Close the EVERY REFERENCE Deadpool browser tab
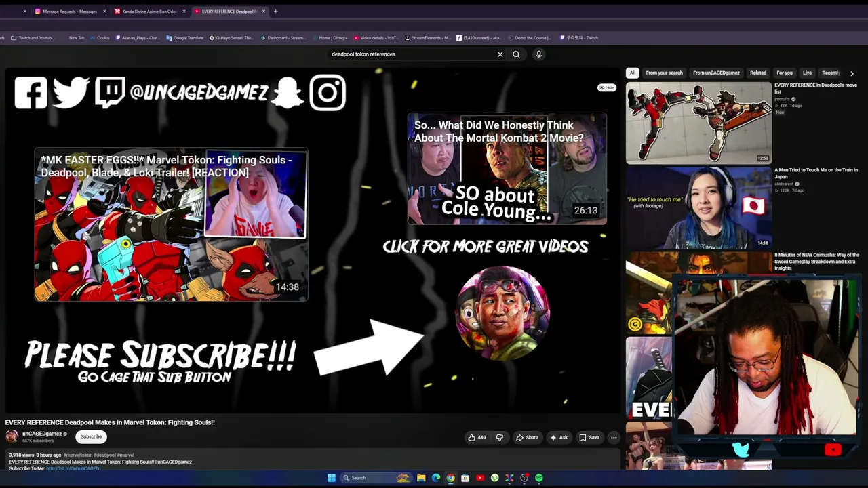This screenshot has width=868, height=488. 264,12
